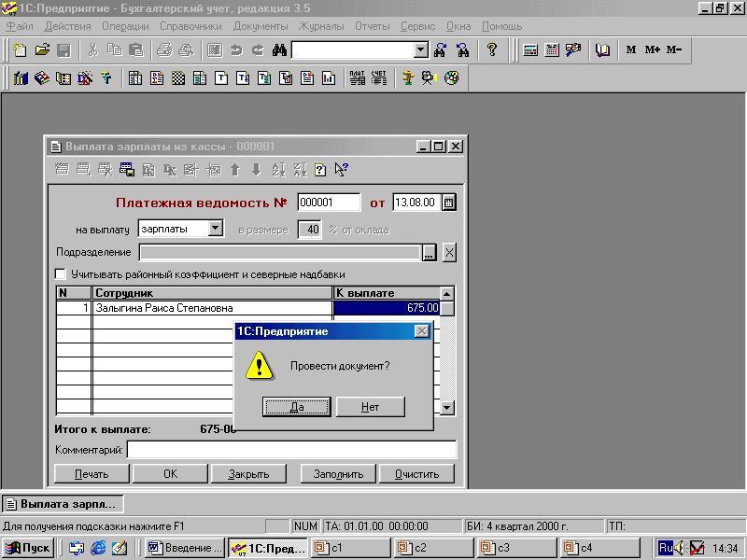Click the CD with question mark icon
This screenshot has height=560, width=747.
[x=451, y=78]
